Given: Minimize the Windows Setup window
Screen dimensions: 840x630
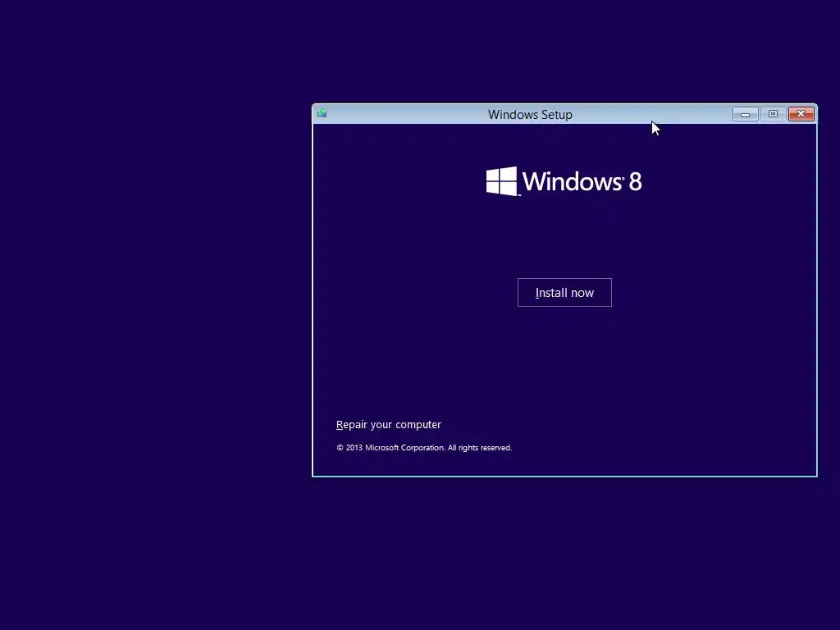Looking at the screenshot, I should 745,114.
